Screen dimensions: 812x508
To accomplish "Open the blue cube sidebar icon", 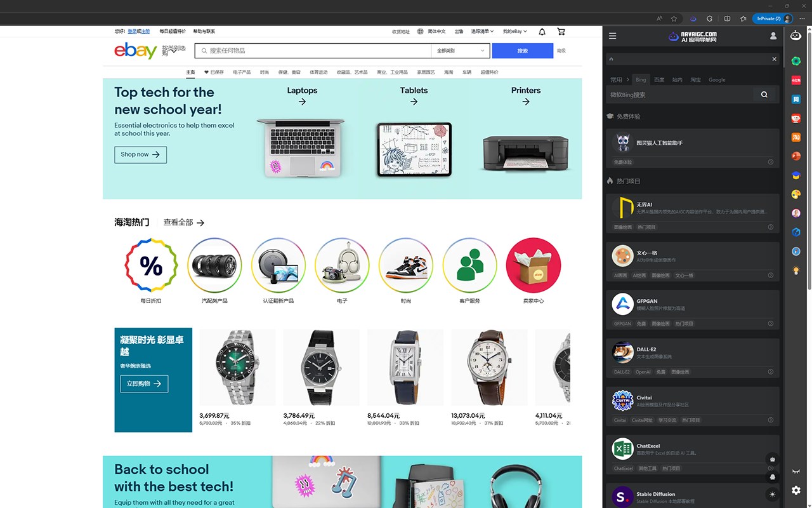I will tap(796, 232).
